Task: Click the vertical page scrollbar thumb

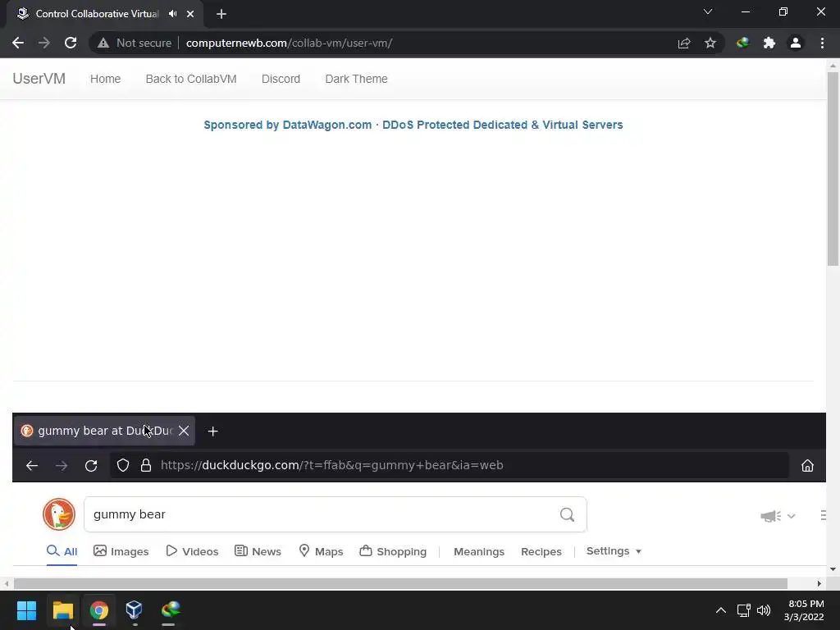Action: [x=833, y=169]
